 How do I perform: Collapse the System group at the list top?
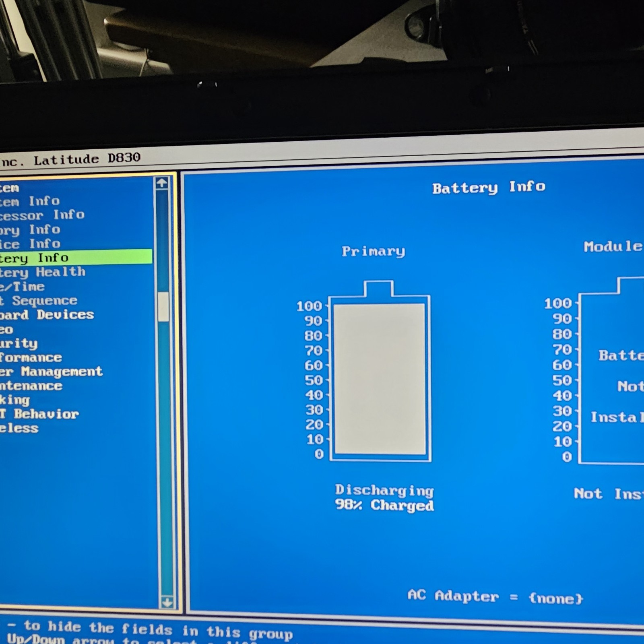[x=9, y=188]
